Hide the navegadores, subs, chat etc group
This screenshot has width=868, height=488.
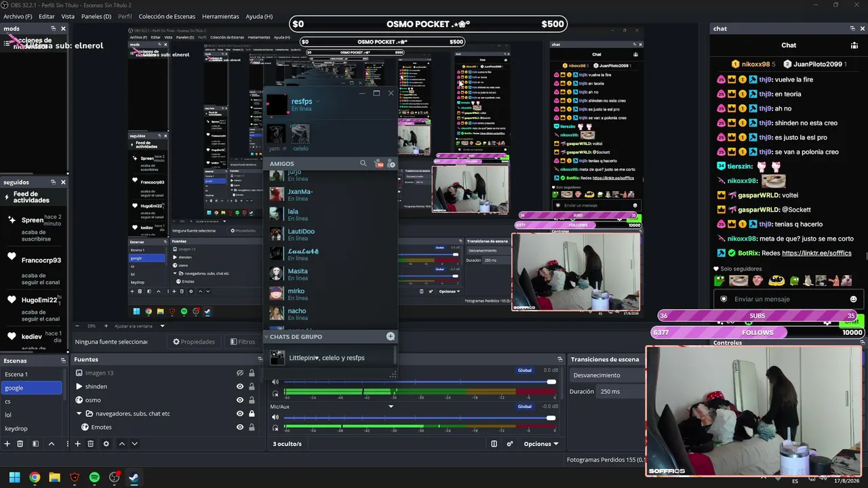[239, 413]
